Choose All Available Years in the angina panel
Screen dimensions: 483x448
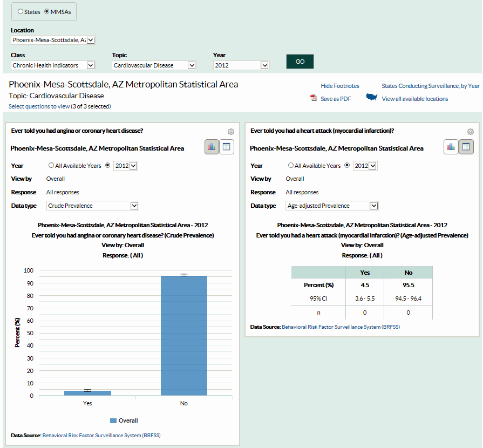(51, 165)
